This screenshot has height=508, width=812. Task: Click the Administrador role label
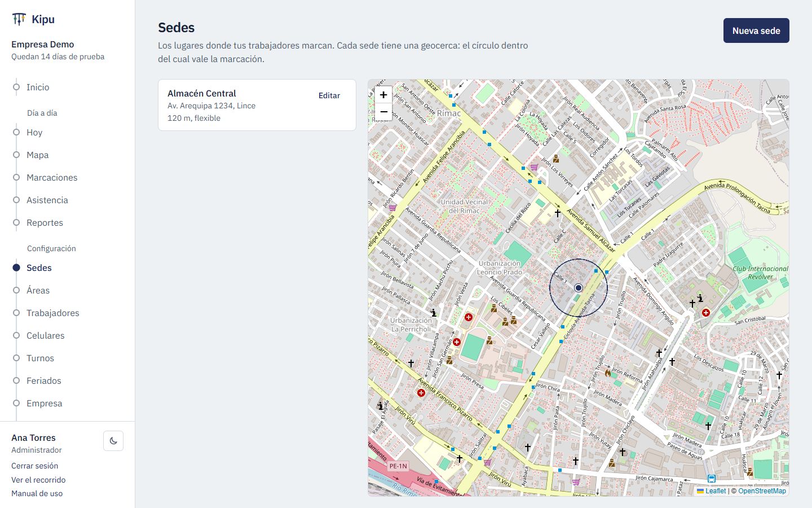37,450
